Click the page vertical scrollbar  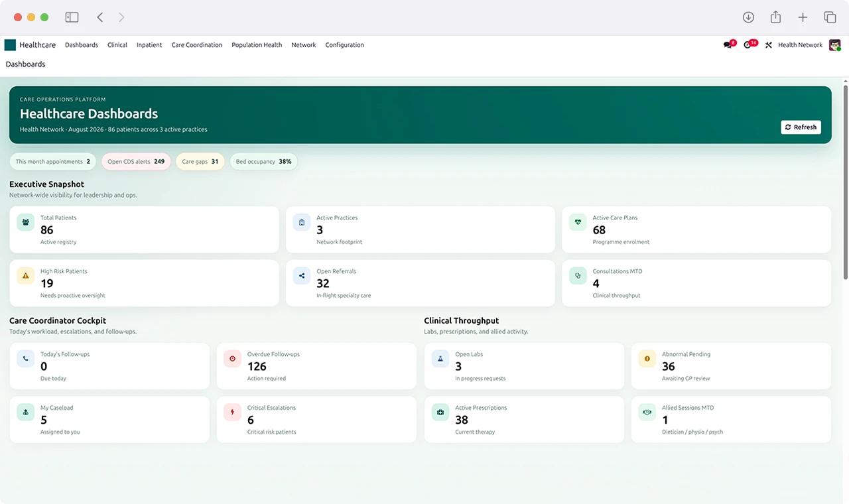(845, 182)
